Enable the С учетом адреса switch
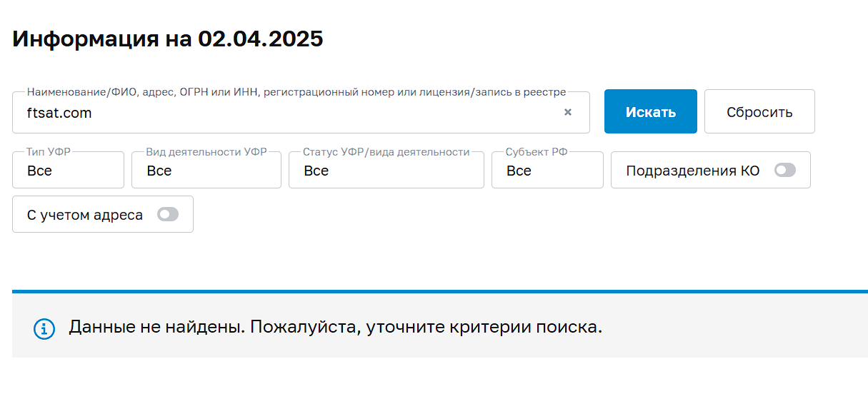This screenshot has height=394, width=868. point(168,214)
